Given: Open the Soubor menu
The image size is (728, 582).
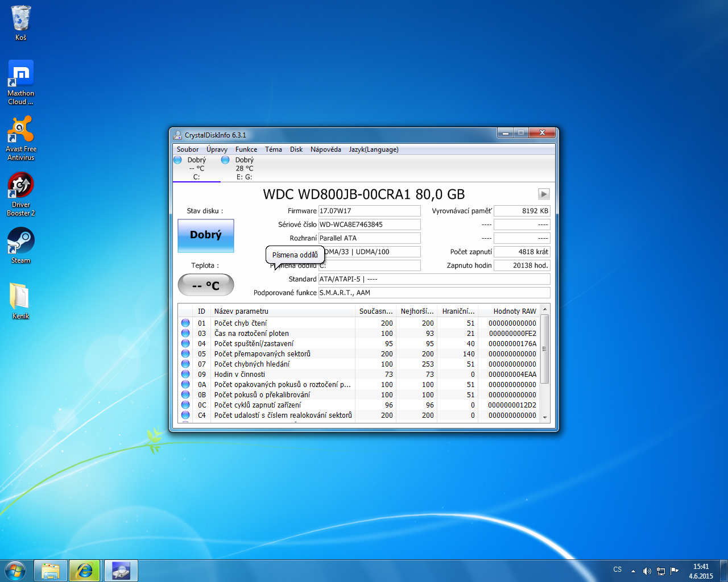Looking at the screenshot, I should click(188, 149).
